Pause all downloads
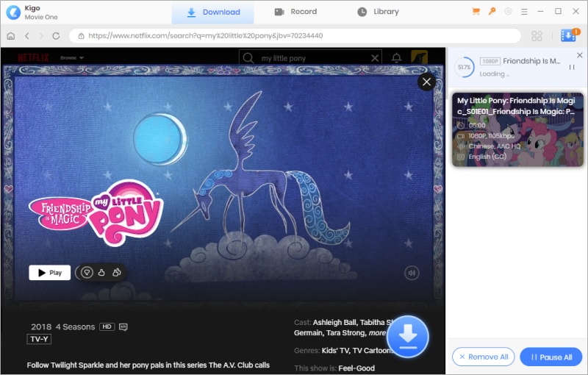The width and height of the screenshot is (588, 375). 551,357
